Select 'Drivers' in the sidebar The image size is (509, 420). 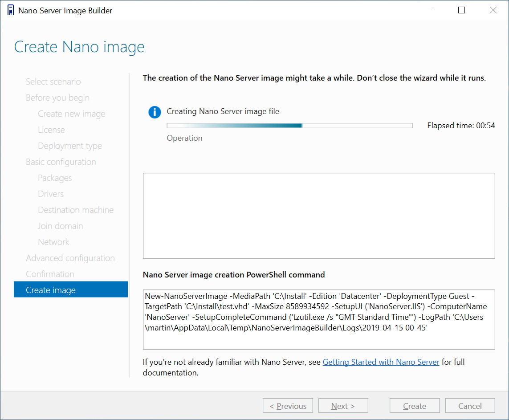[51, 194]
